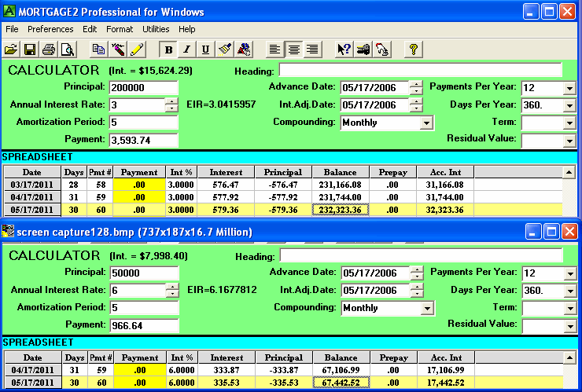This screenshot has width=582, height=392.
Task: Click the paintbrush format toolbar icon
Action: point(225,49)
